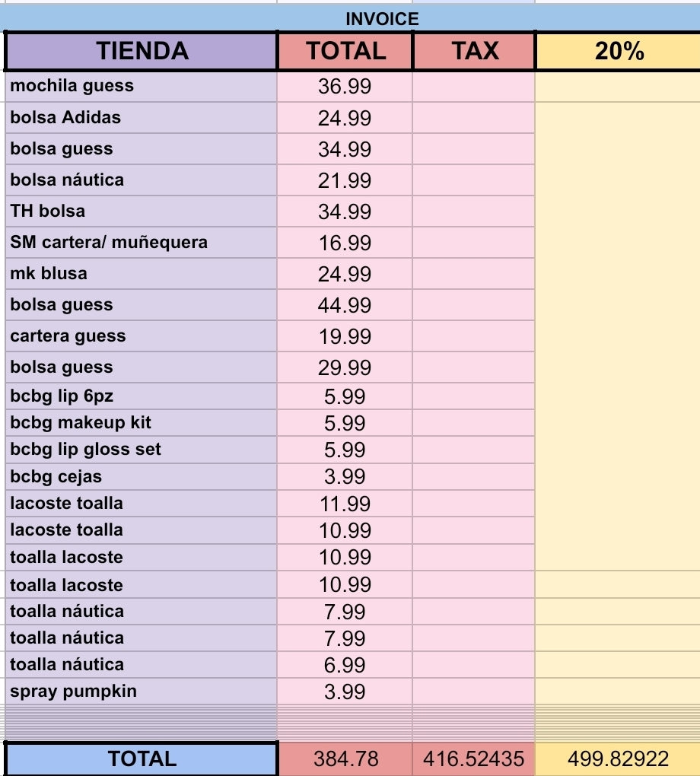Select the 416.52435 tax total cell
700x776 pixels.
(475, 759)
